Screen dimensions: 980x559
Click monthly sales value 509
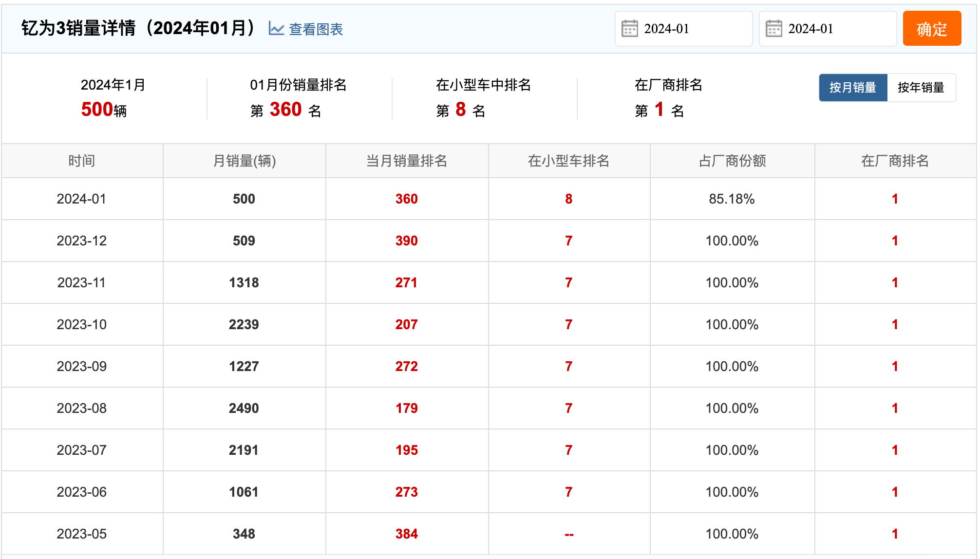(x=244, y=241)
